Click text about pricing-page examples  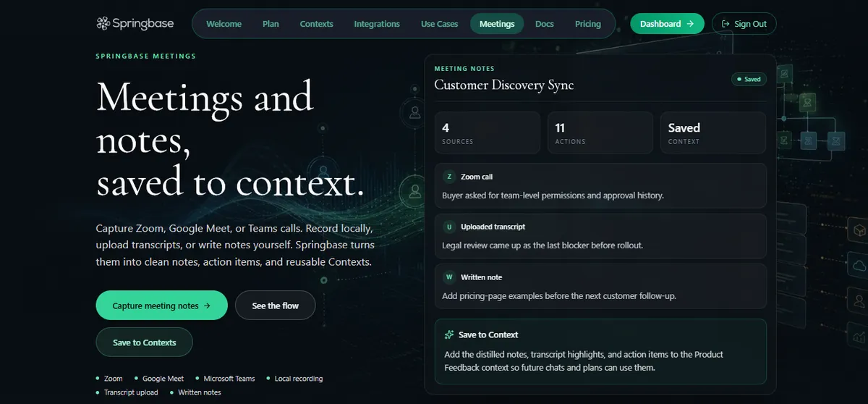[x=559, y=296]
